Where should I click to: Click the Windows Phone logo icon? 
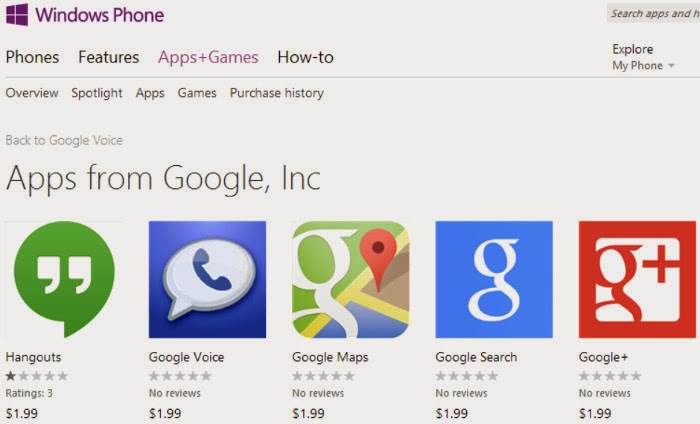pyautogui.click(x=17, y=16)
